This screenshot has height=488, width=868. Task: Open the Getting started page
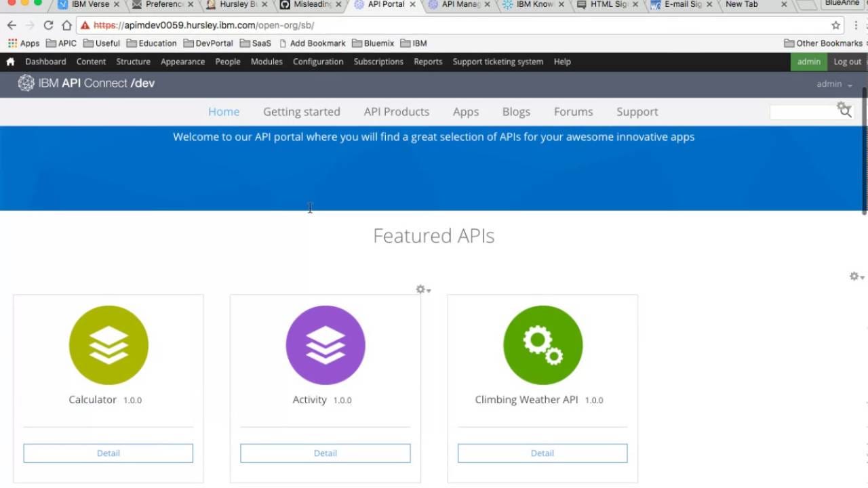pos(302,112)
